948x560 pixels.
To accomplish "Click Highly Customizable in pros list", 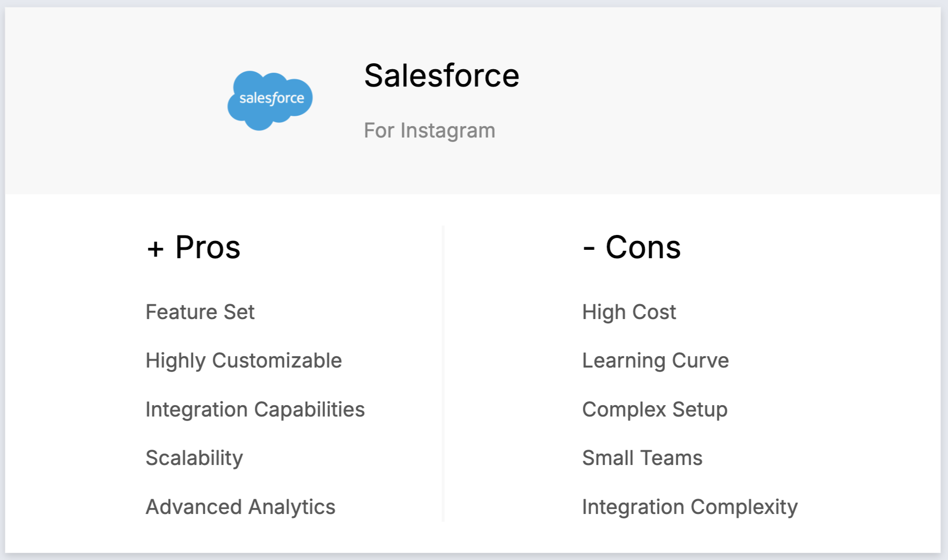I will pos(243,361).
